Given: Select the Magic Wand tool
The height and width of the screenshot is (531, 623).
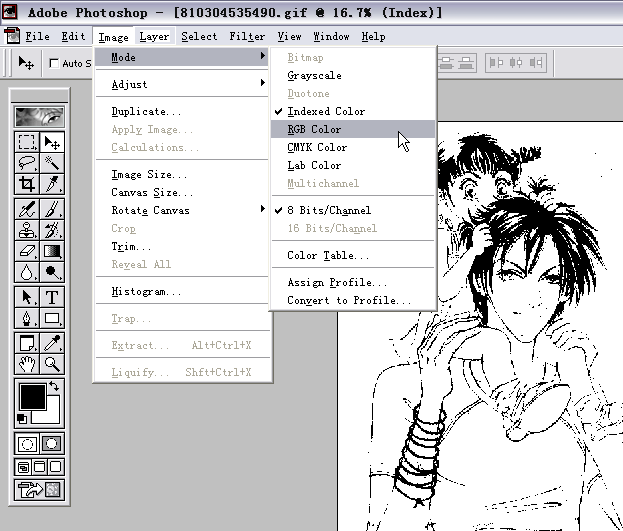Looking at the screenshot, I should (52, 163).
